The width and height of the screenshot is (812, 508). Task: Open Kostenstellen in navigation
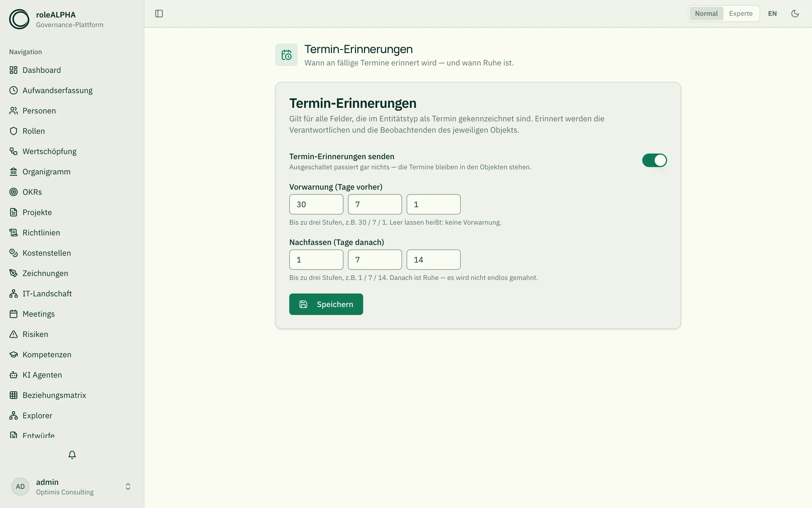point(72,253)
